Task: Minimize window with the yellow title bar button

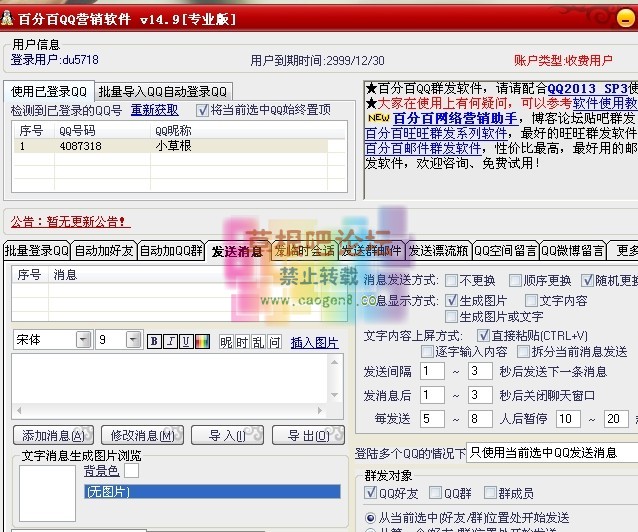Action: (625, 18)
